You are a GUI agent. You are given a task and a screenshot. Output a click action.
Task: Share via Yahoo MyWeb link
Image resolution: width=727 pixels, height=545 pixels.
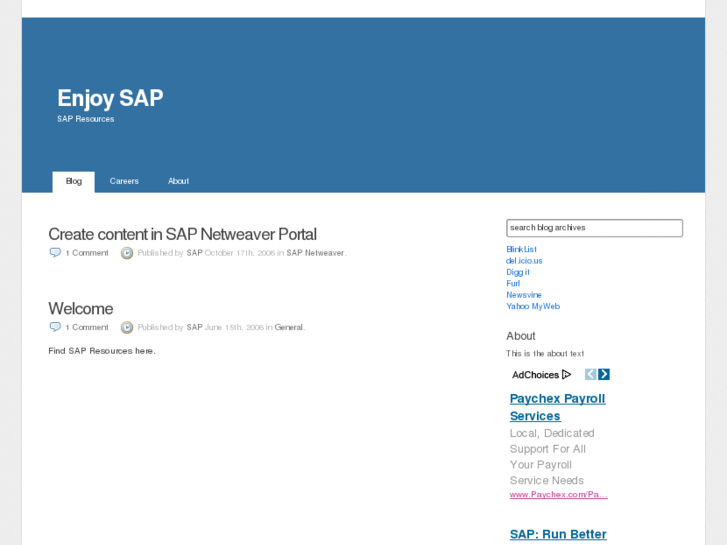(533, 306)
